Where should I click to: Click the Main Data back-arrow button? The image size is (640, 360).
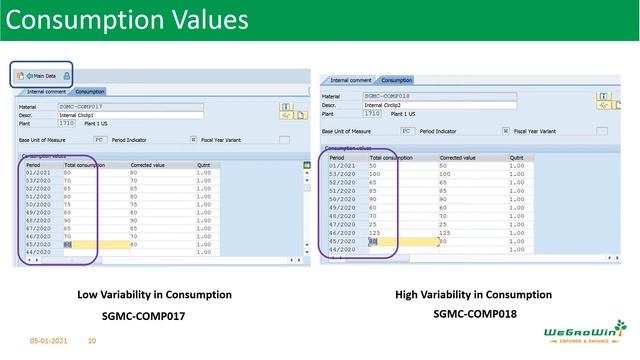(41, 76)
